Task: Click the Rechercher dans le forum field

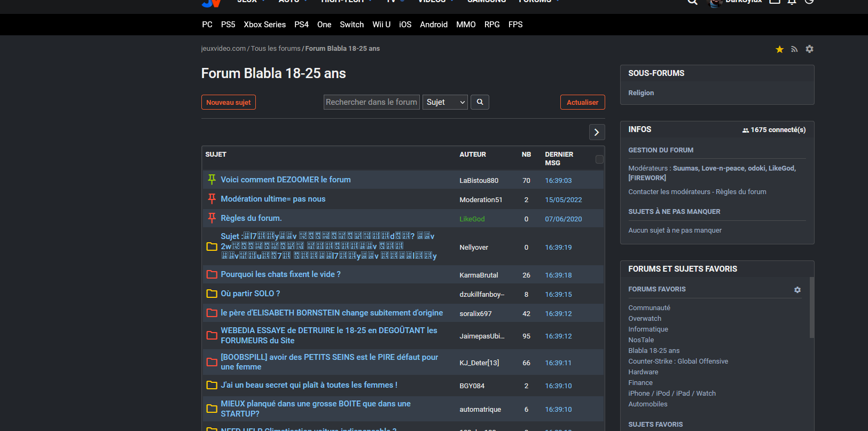Action: (371, 102)
